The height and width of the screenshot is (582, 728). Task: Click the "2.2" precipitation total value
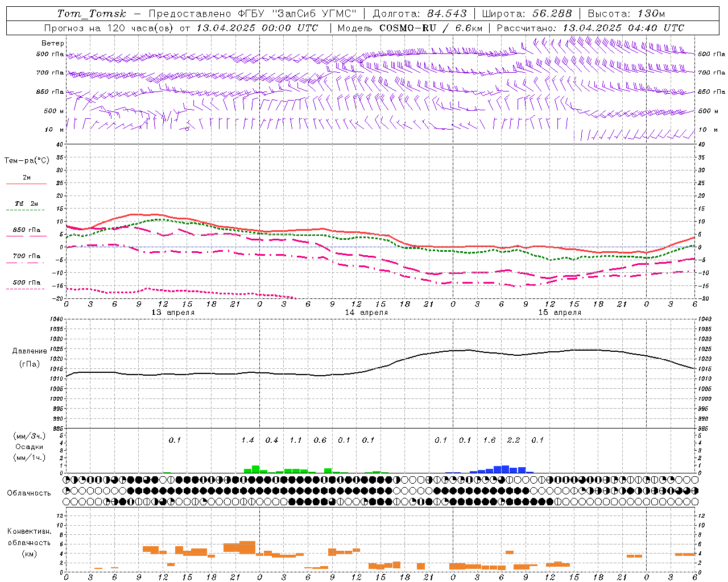point(514,440)
